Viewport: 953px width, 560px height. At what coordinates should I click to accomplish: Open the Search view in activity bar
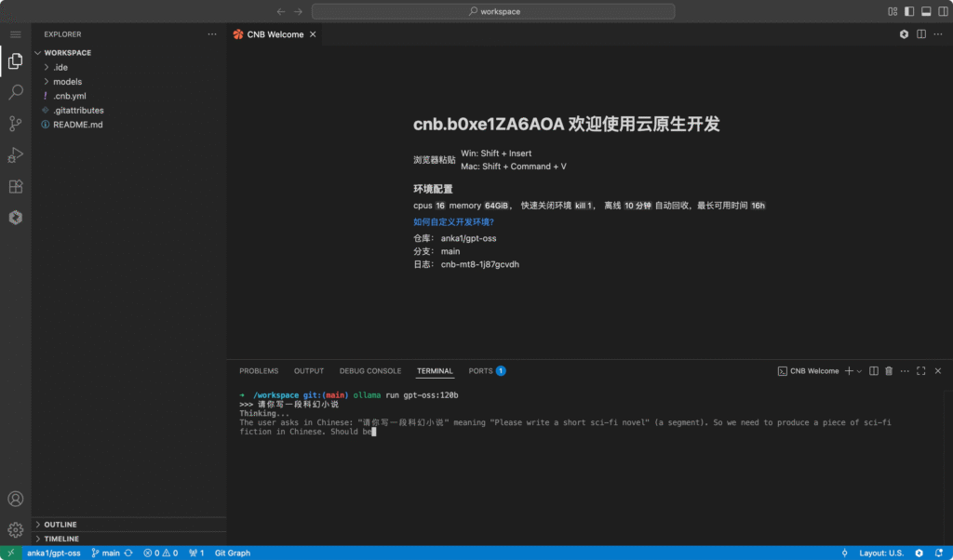click(15, 92)
